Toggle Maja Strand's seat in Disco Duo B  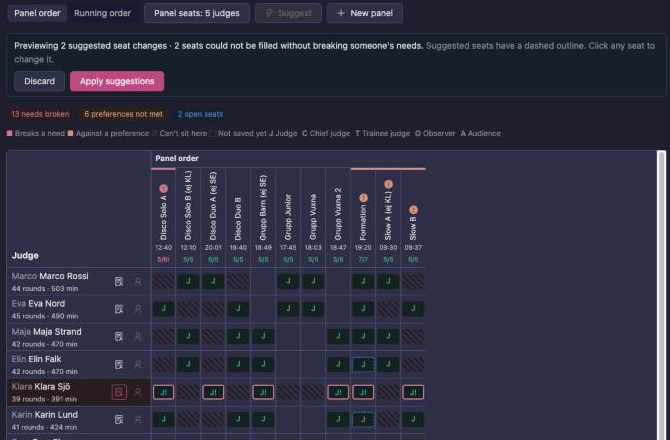point(238,337)
